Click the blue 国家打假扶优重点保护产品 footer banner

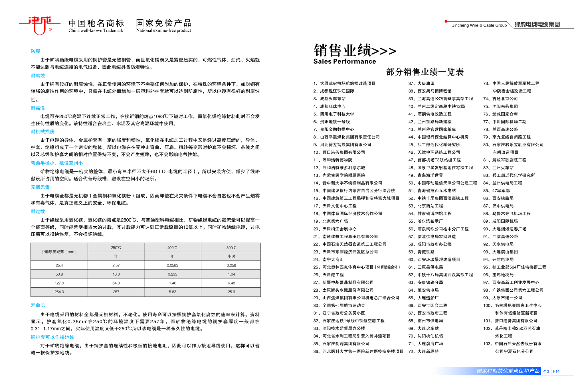click(508, 371)
